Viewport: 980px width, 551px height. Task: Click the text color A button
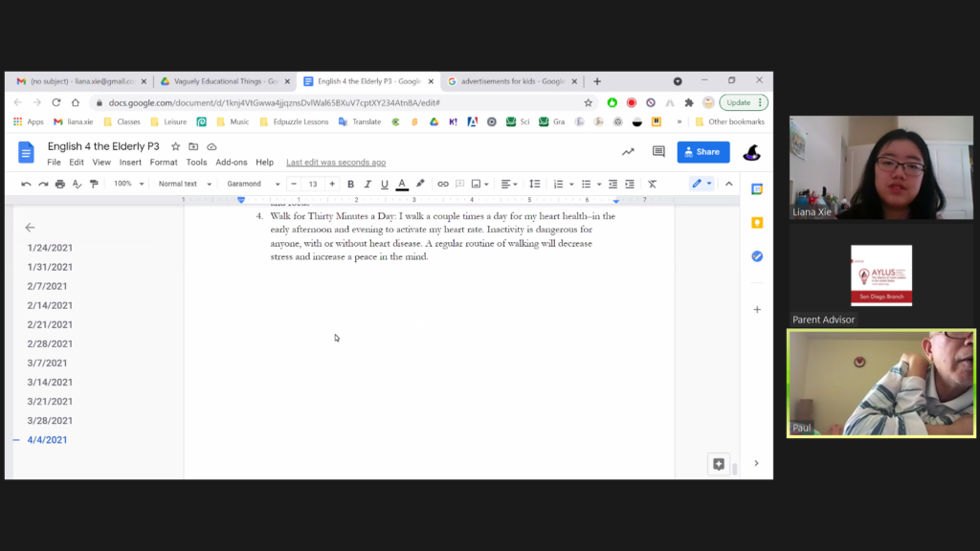pos(402,185)
